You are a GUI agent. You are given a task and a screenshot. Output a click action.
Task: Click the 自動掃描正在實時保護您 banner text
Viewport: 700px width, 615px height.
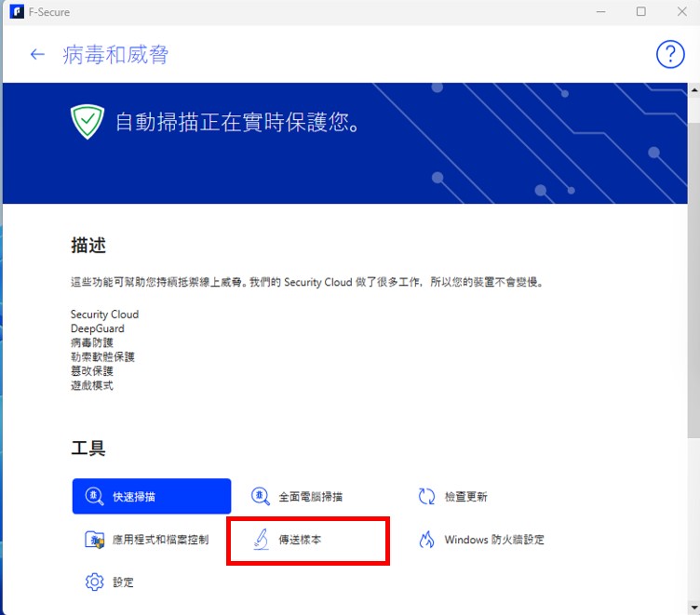pyautogui.click(x=237, y=122)
